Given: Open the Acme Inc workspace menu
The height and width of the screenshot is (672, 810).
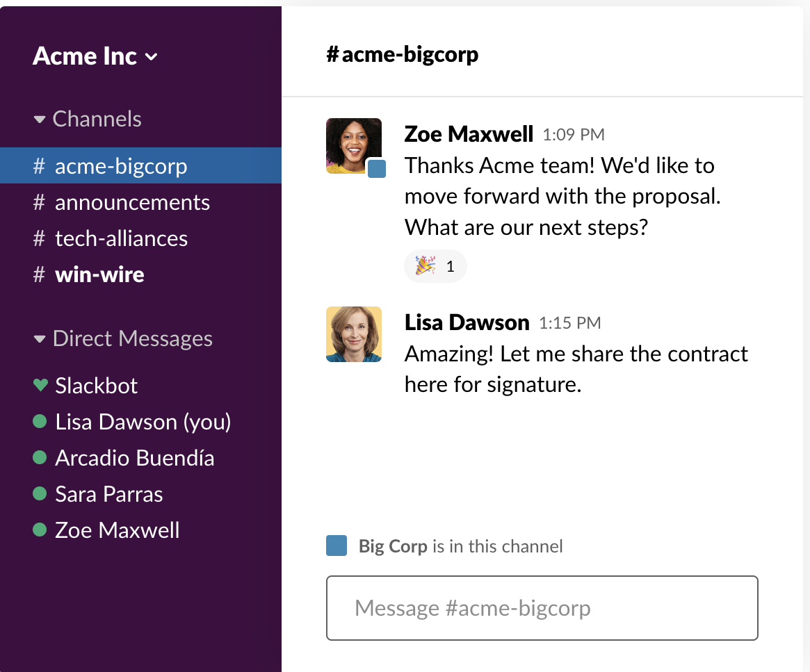Looking at the screenshot, I should click(x=95, y=56).
